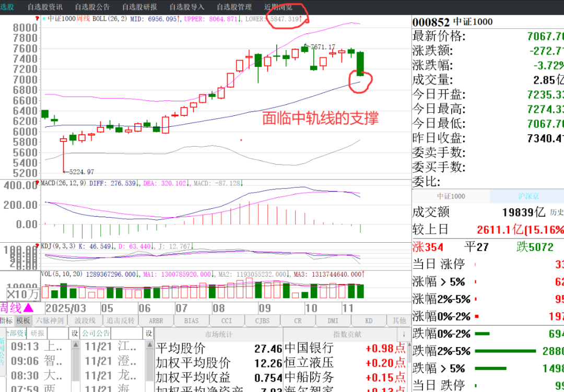Select the CCI indicator tab
The height and width of the screenshot is (392, 564).
point(226,320)
